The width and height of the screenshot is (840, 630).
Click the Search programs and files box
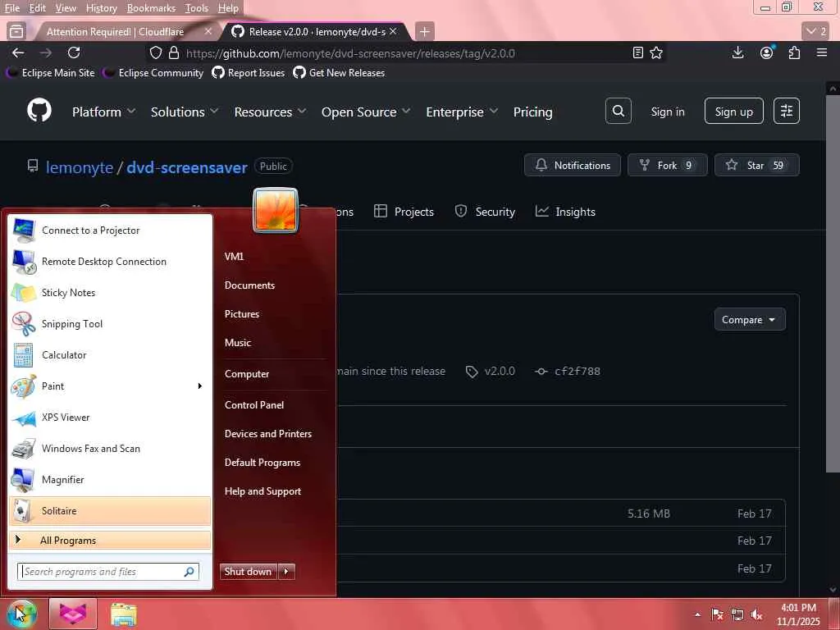coord(108,572)
